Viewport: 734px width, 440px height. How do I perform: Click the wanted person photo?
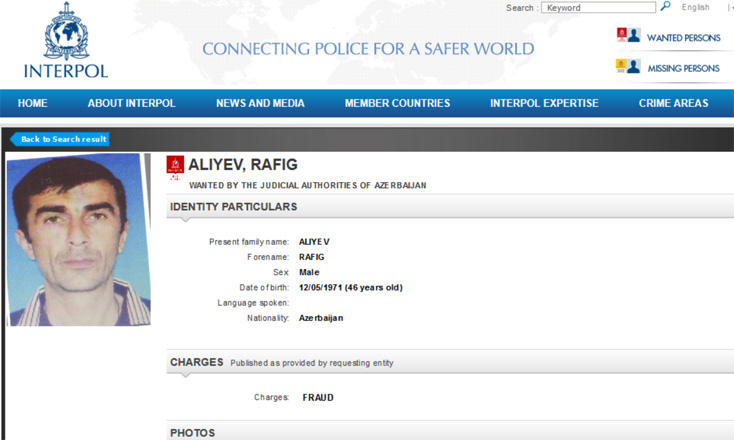click(78, 240)
